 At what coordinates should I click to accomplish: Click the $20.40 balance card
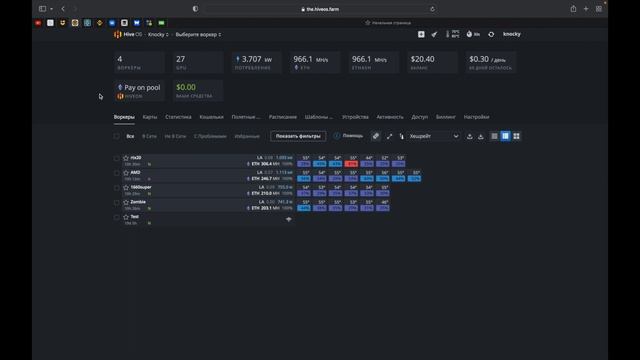(x=432, y=62)
